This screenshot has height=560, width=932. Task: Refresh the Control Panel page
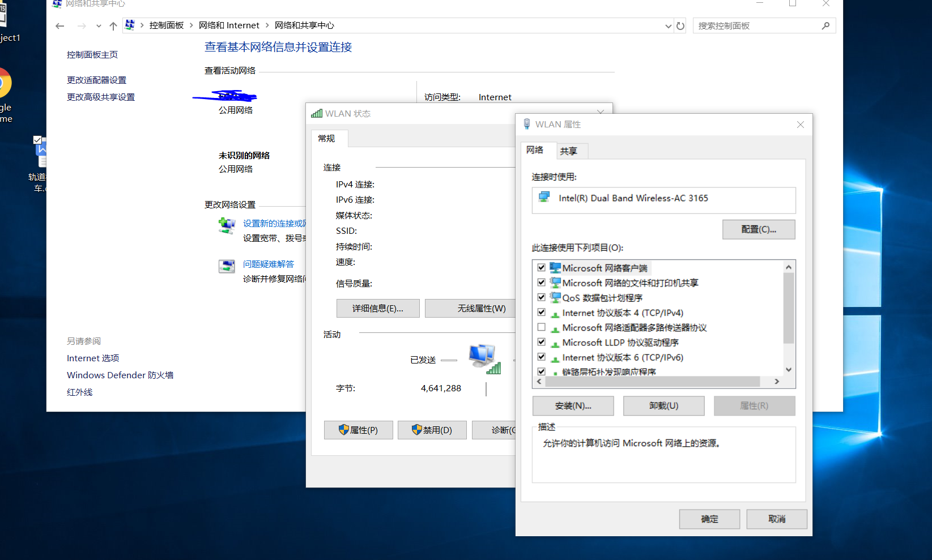click(x=680, y=26)
